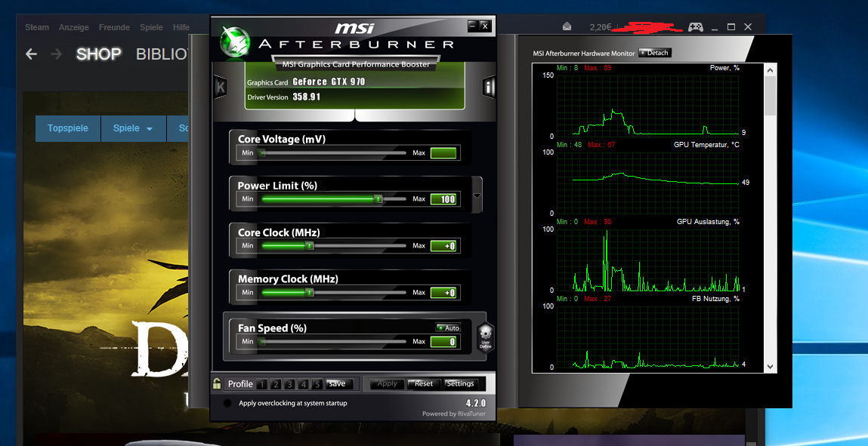Click the Reset button
The width and height of the screenshot is (868, 446).
pyautogui.click(x=424, y=383)
